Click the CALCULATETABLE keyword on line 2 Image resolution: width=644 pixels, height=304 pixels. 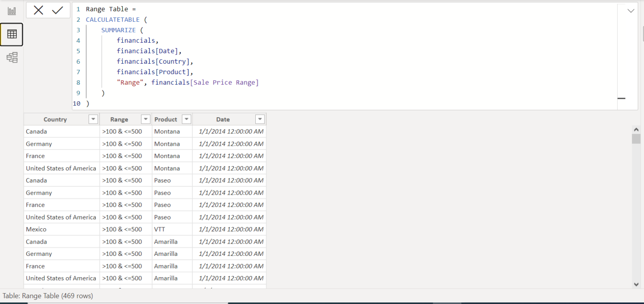pos(113,19)
